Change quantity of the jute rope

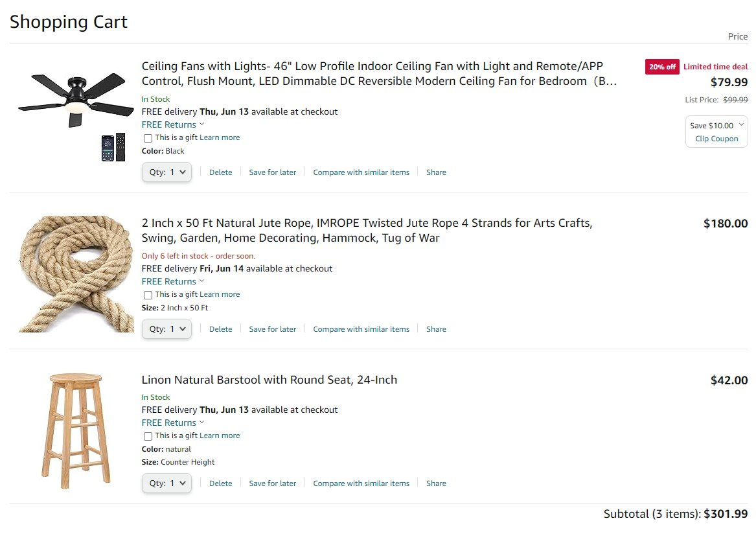167,329
